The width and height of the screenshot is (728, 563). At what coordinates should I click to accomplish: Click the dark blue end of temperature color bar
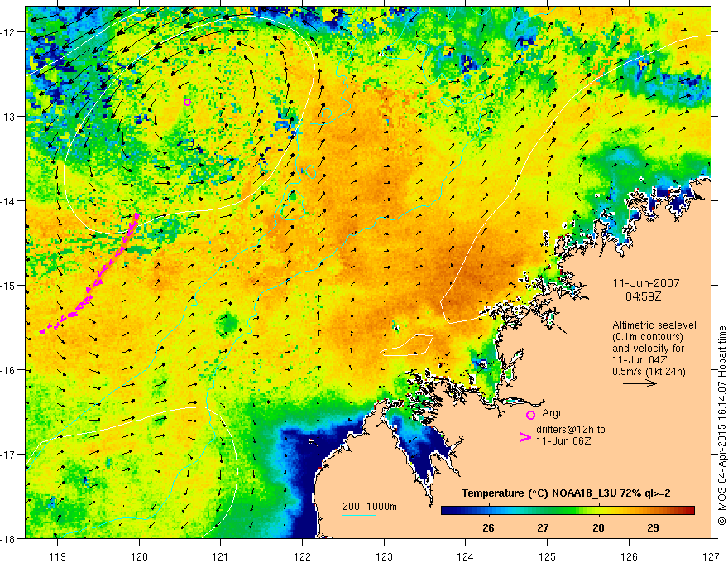point(448,511)
